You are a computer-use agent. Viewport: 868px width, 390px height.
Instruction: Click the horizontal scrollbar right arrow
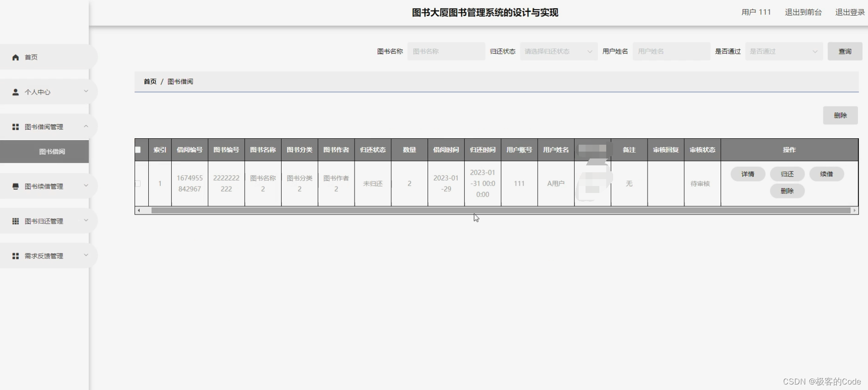tap(855, 210)
